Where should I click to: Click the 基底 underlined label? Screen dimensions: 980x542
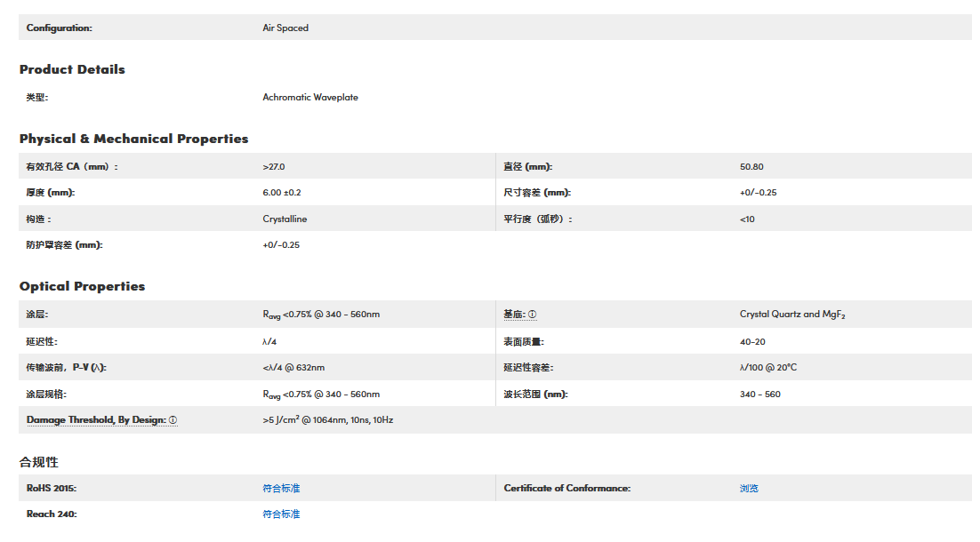[x=514, y=315]
